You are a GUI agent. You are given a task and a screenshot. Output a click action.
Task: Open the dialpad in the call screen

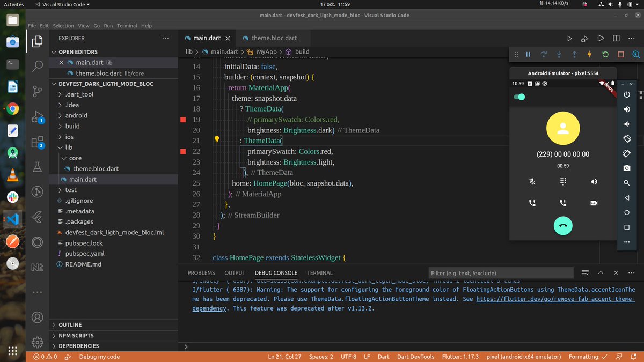(563, 182)
